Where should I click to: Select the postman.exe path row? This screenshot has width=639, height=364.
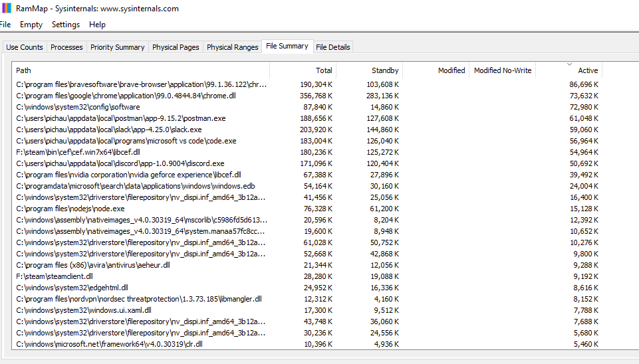120,118
